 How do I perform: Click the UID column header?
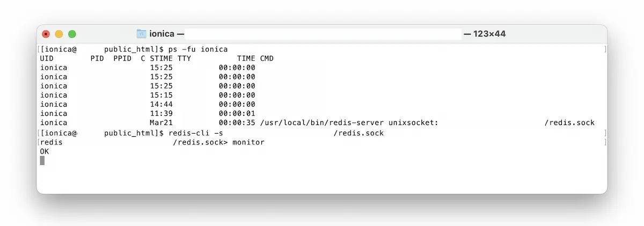click(x=47, y=59)
